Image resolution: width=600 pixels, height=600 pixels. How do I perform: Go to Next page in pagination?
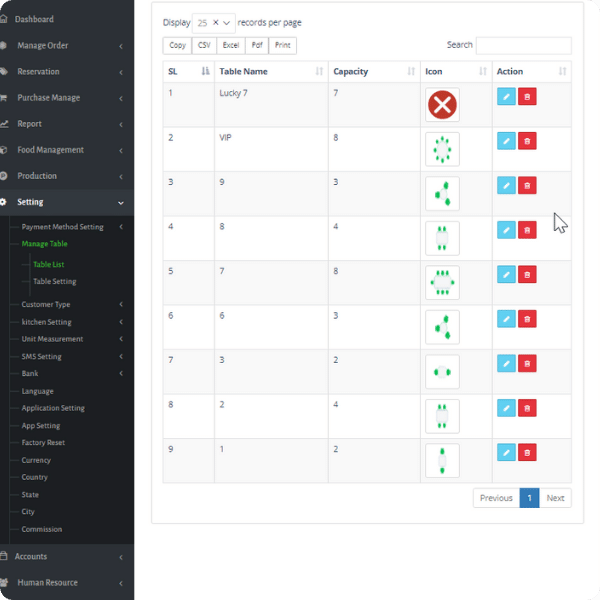click(x=555, y=498)
